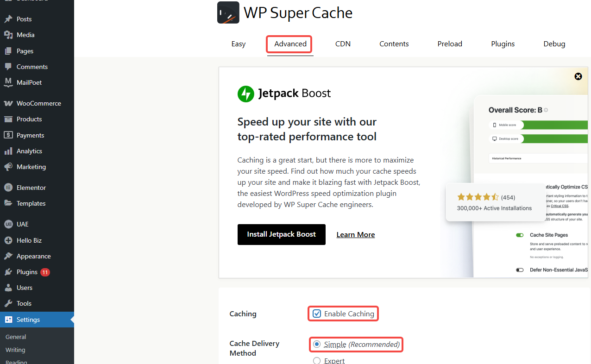Click the Tools wrench icon
The width and height of the screenshot is (591, 364).
click(x=8, y=303)
